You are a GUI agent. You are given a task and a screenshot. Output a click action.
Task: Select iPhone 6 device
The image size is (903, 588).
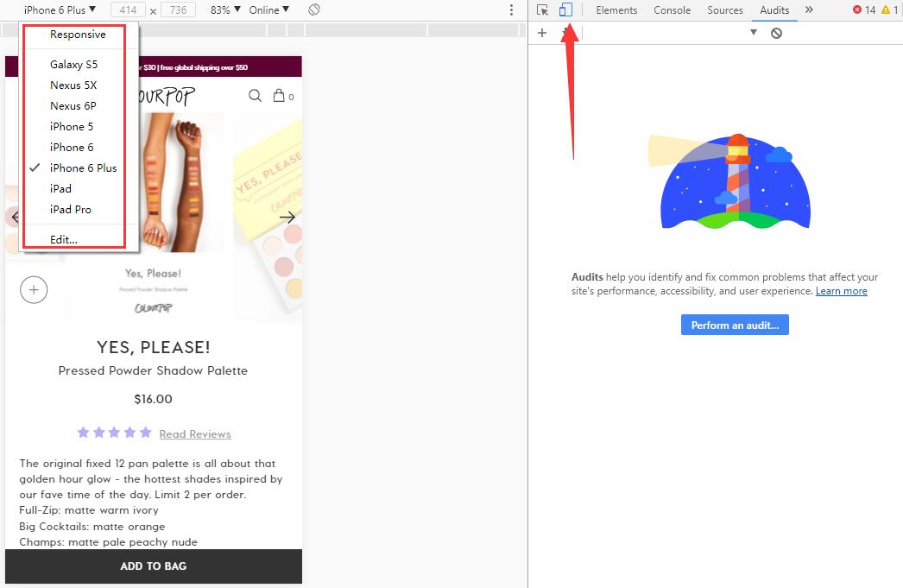79,148
